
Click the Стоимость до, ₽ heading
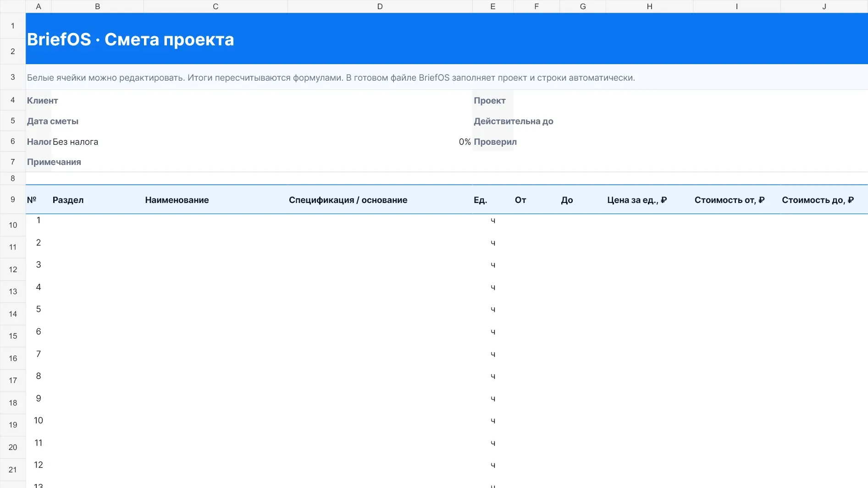tap(818, 200)
